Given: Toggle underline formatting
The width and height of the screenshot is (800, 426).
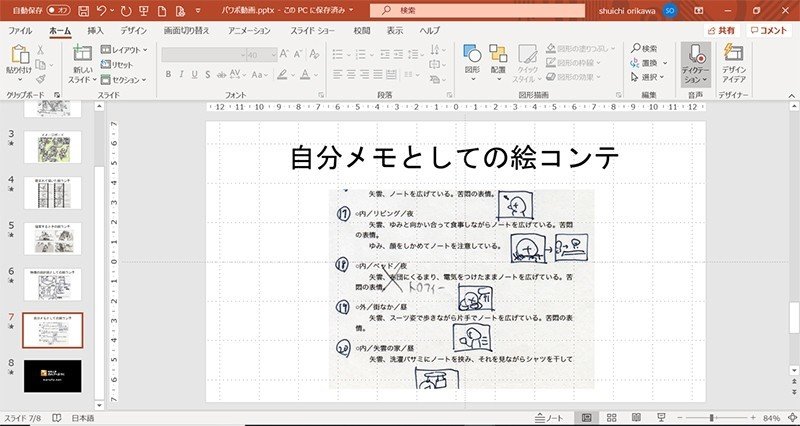Looking at the screenshot, I should point(194,74).
